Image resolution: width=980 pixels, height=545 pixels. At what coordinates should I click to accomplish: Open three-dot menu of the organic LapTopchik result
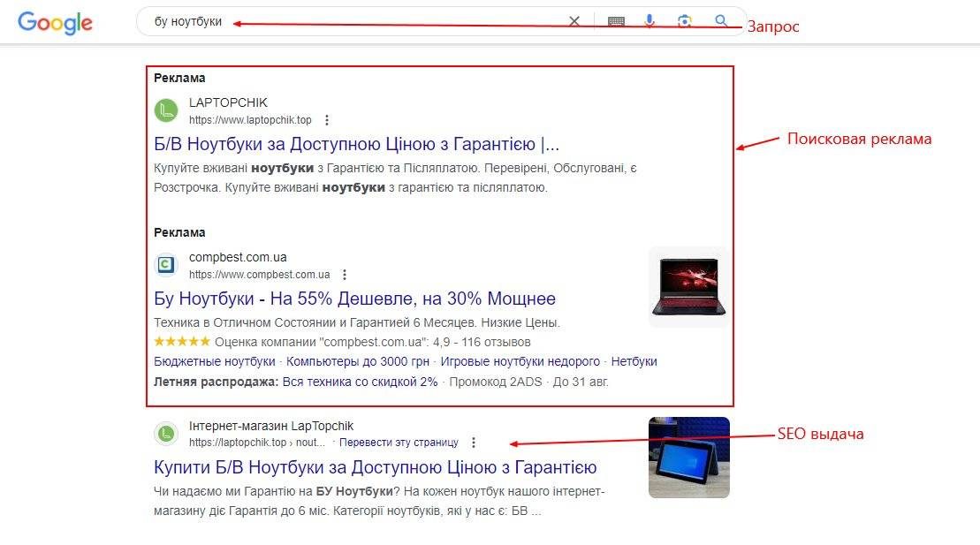[474, 443]
